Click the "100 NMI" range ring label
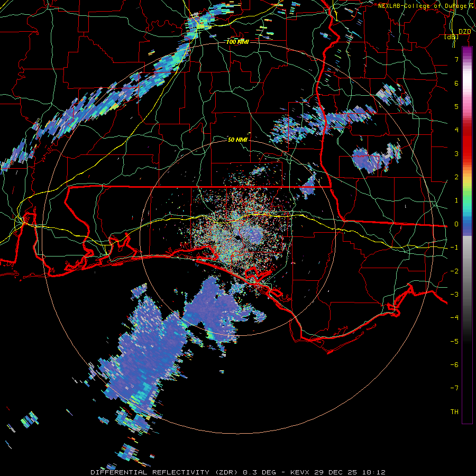Viewport: 476px width, 476px height. pyautogui.click(x=237, y=42)
